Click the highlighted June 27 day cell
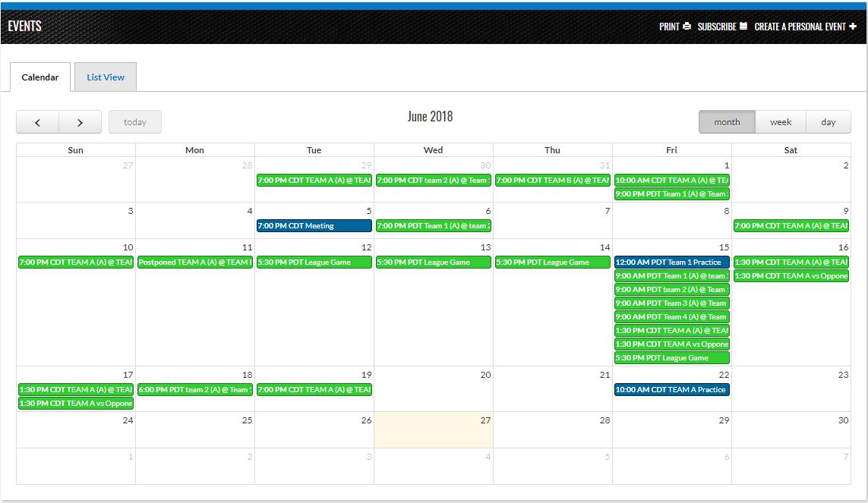868x503 pixels. (x=433, y=434)
